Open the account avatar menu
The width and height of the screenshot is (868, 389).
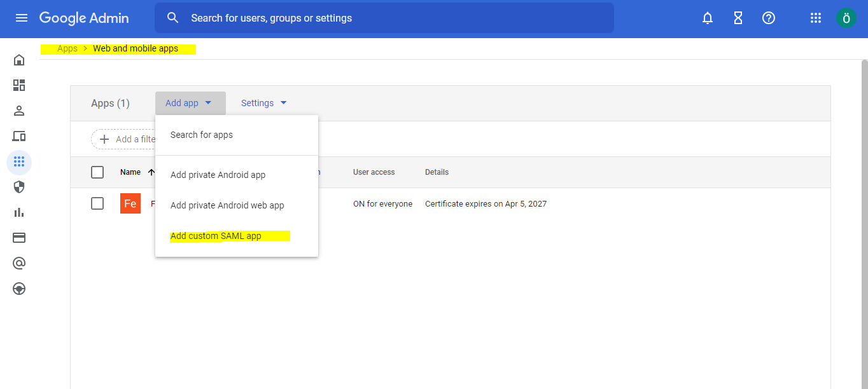point(846,18)
